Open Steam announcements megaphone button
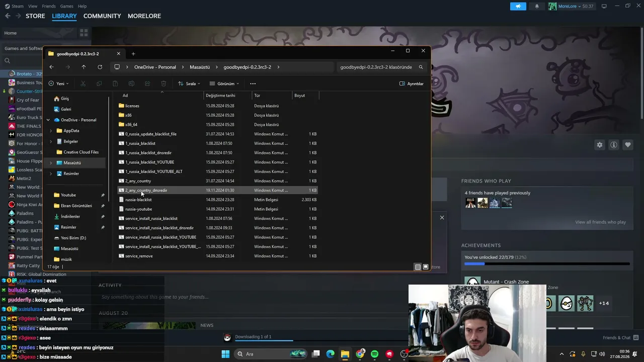This screenshot has width=644, height=362. tap(518, 6)
